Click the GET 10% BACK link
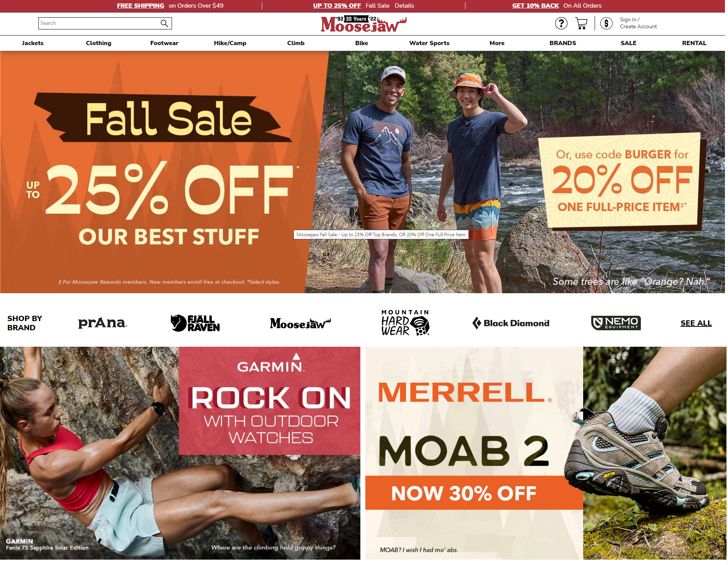Image resolution: width=728 pixels, height=565 pixels. (x=535, y=6)
